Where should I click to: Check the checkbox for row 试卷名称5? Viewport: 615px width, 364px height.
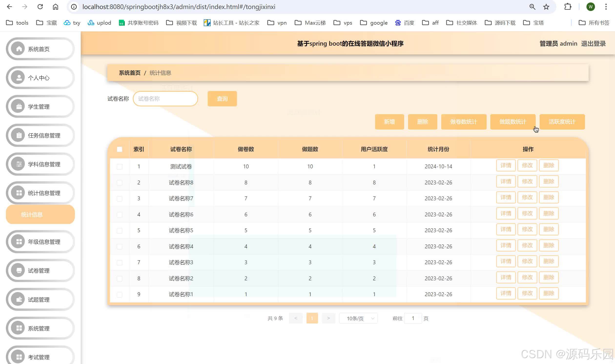120,231
